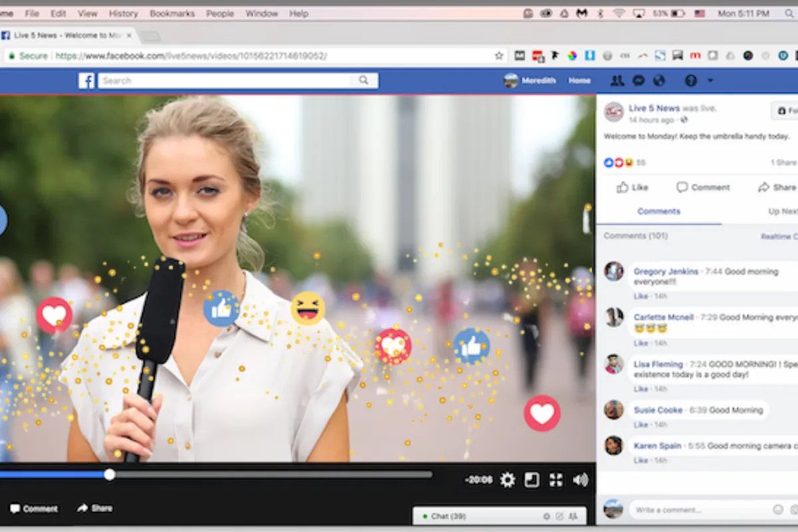Click Susie Cooke's profile picture
Viewport: 798px width, 532px height.
(614, 410)
